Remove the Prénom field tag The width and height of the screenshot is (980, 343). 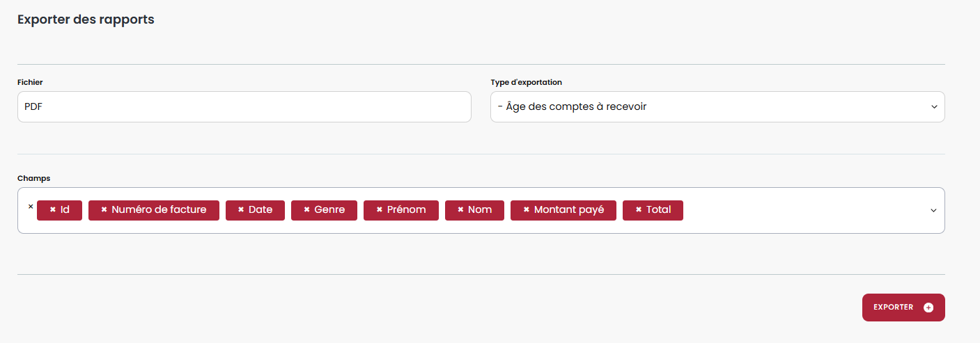pyautogui.click(x=379, y=210)
